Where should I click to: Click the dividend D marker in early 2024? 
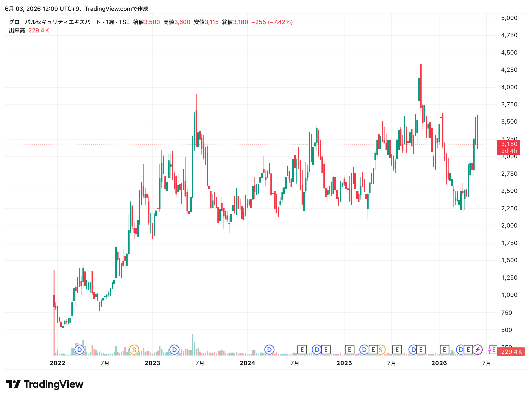click(x=269, y=349)
